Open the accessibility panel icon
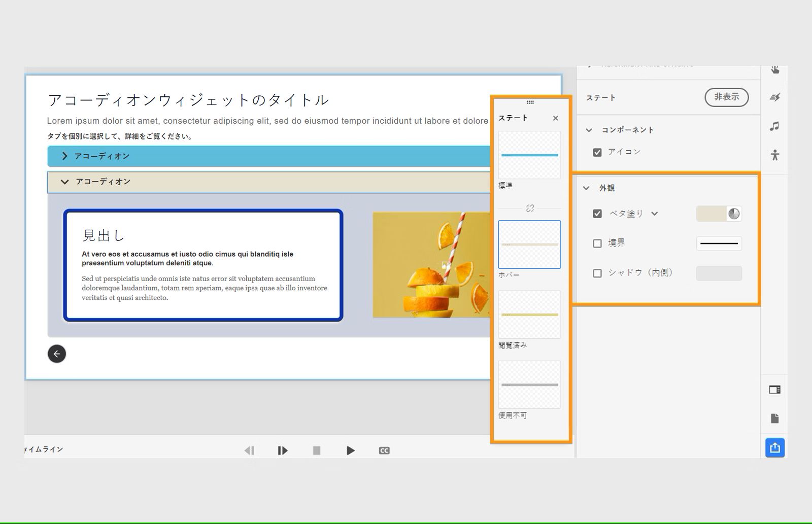Viewport: 812px width, 524px height. coord(775,156)
